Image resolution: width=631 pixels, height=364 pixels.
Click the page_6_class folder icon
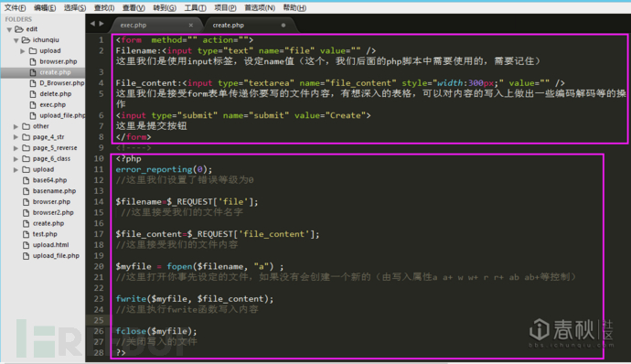pos(27,159)
